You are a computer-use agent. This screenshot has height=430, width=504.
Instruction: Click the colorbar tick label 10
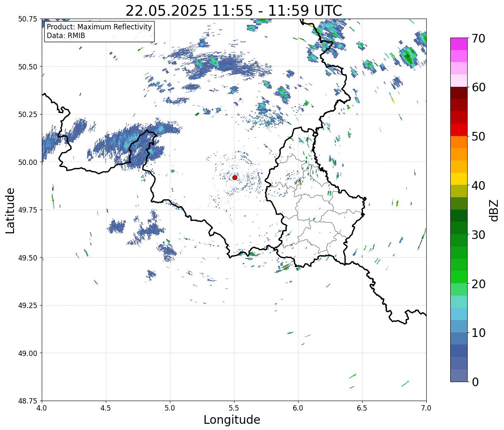478,333
